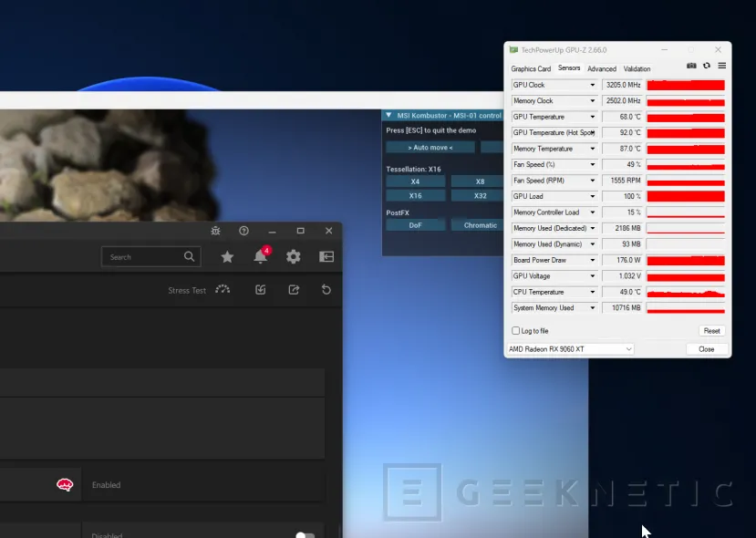Click the CPU Temperature history graph

(686, 292)
